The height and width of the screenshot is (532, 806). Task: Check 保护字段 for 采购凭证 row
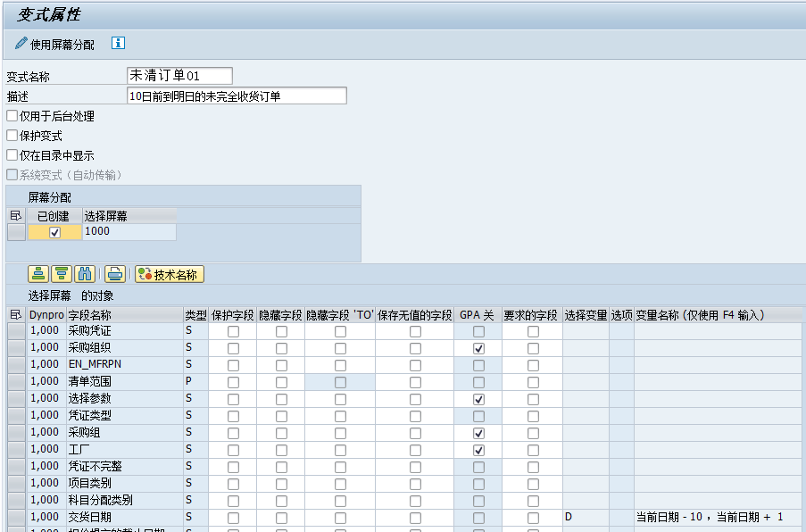click(x=233, y=331)
